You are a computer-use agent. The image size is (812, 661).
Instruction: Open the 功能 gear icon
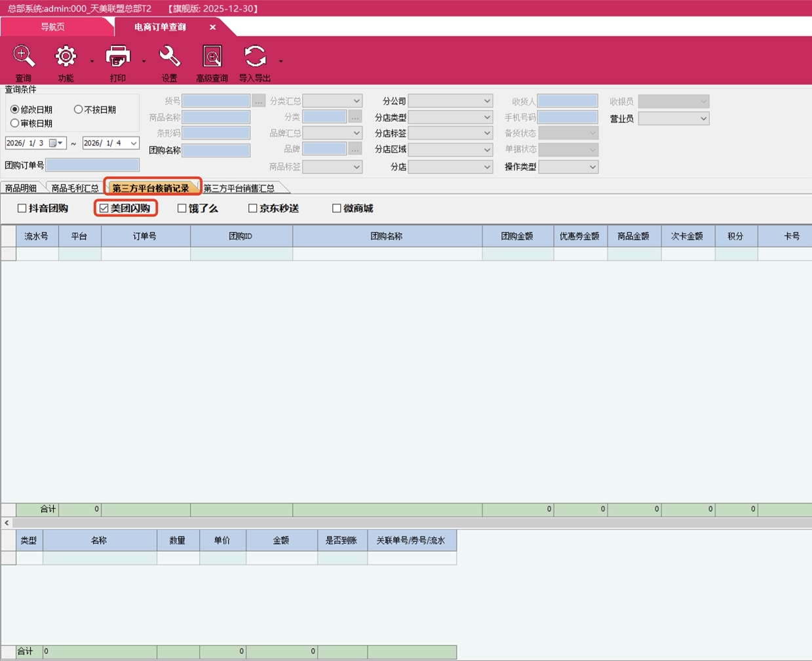[x=66, y=57]
